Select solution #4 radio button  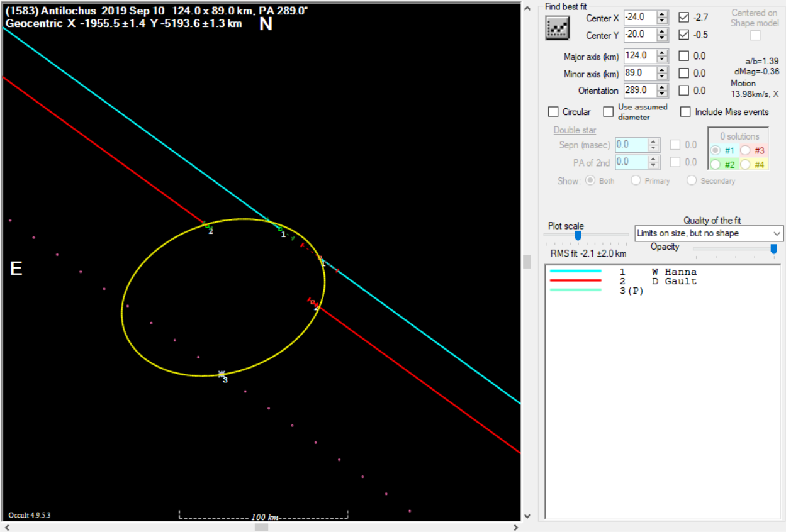(744, 164)
